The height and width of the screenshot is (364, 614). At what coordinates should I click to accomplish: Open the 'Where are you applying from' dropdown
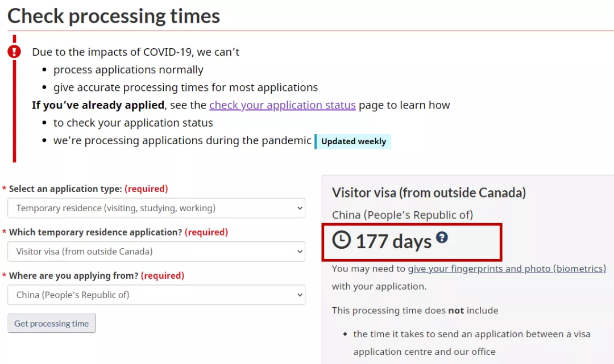(156, 295)
